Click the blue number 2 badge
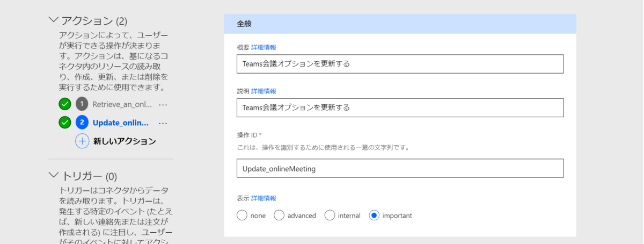The height and width of the screenshot is (244, 644). click(82, 123)
